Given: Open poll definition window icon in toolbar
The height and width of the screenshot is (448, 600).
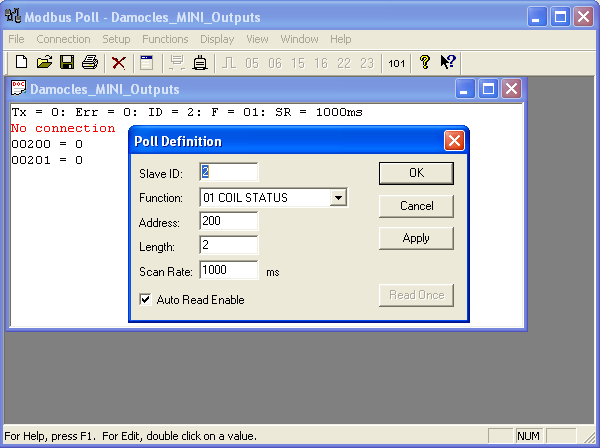Looking at the screenshot, I should pyautogui.click(x=146, y=62).
